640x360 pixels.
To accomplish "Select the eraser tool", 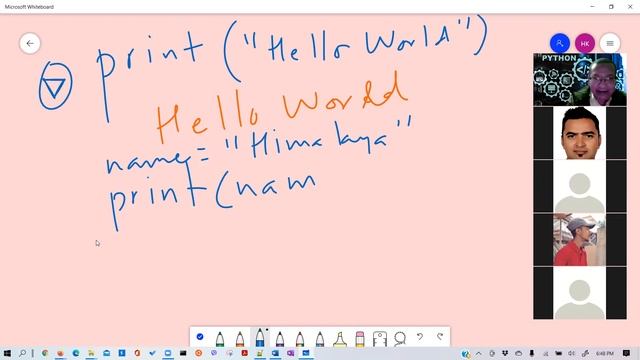I will (x=360, y=339).
